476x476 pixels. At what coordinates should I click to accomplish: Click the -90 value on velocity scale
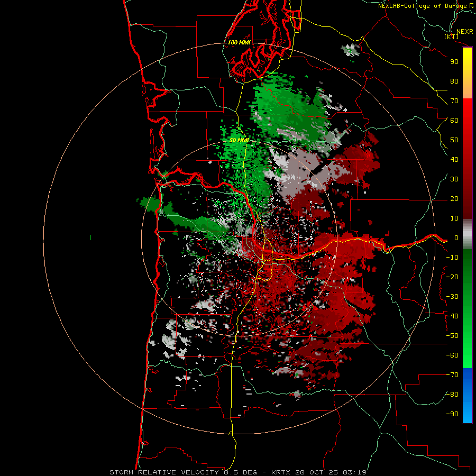click(x=452, y=414)
